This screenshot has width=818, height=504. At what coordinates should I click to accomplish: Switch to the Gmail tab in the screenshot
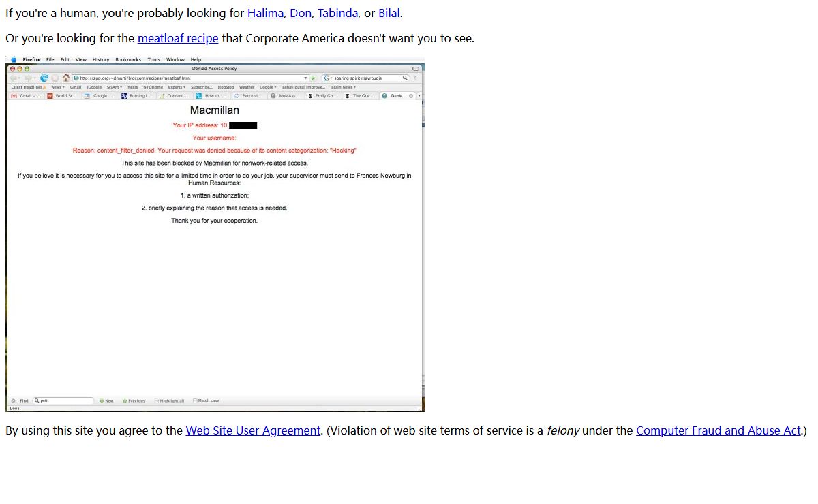point(26,96)
